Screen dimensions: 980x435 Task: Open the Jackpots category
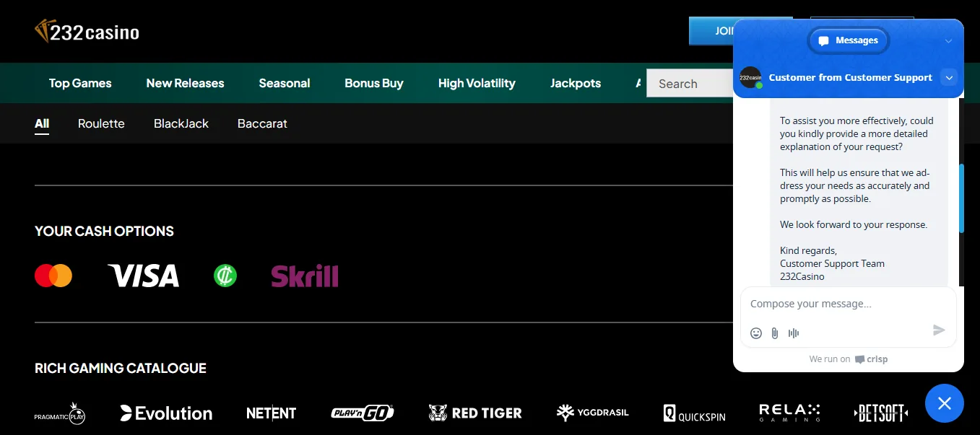click(x=576, y=83)
